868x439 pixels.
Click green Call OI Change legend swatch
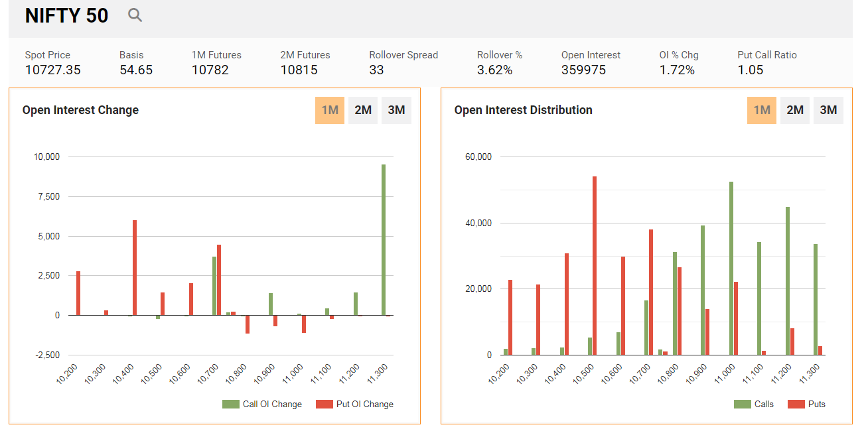[231, 404]
